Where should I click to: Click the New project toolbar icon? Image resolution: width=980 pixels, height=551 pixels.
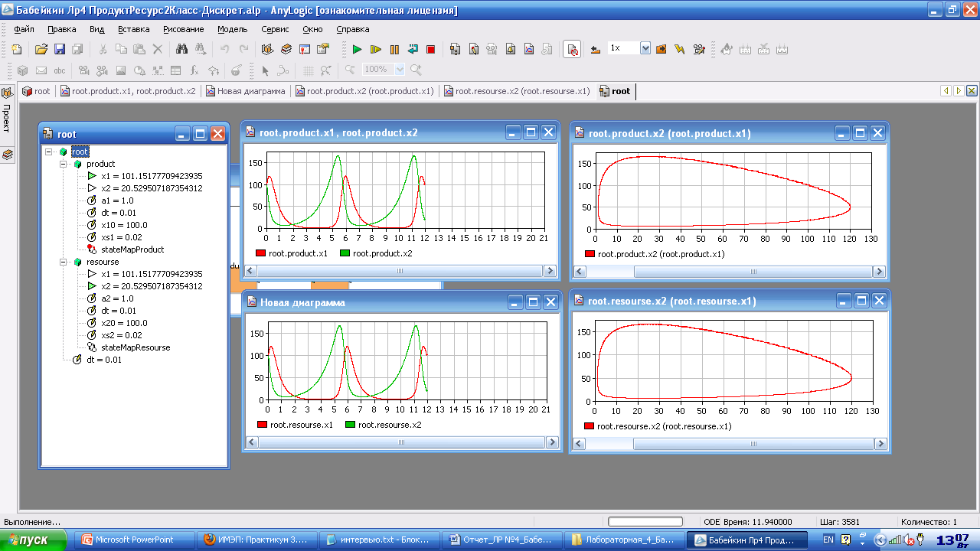[17, 49]
